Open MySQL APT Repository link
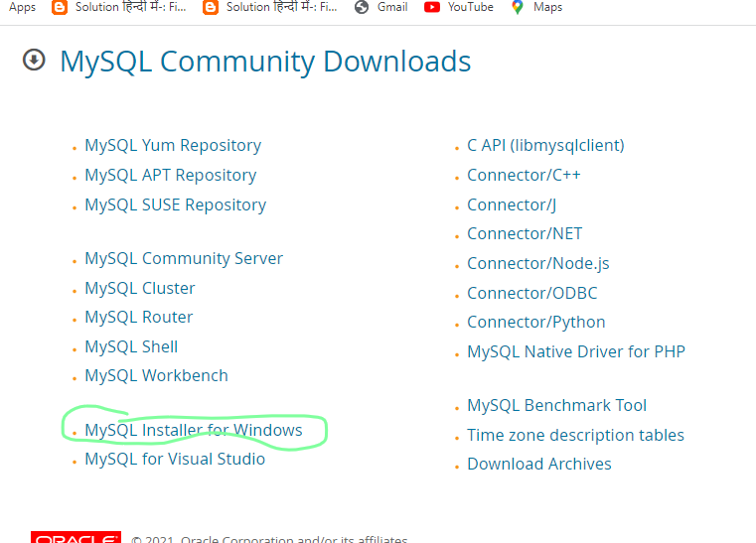Image resolution: width=756 pixels, height=543 pixels. coord(171,175)
